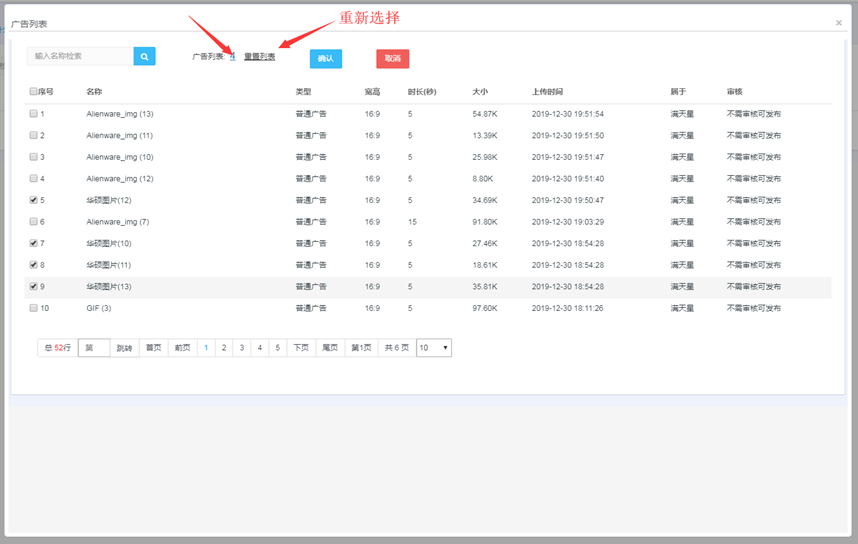Viewport: 858px width, 544px height.
Task: Click the blue 确认 confirm button
Action: 325,59
